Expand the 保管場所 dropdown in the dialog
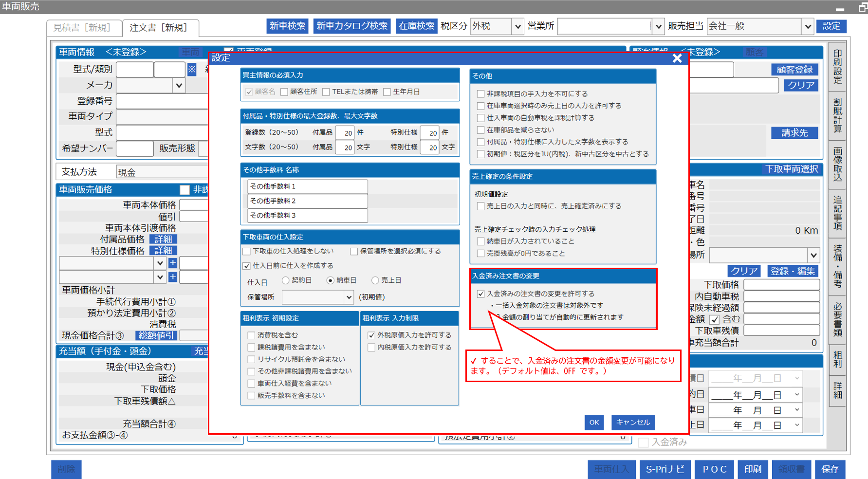 [x=349, y=297]
